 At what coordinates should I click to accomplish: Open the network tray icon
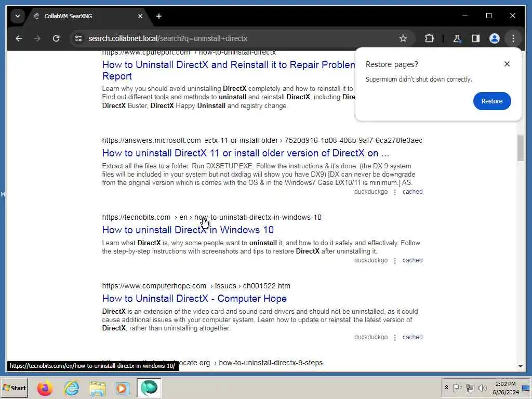tap(470, 388)
